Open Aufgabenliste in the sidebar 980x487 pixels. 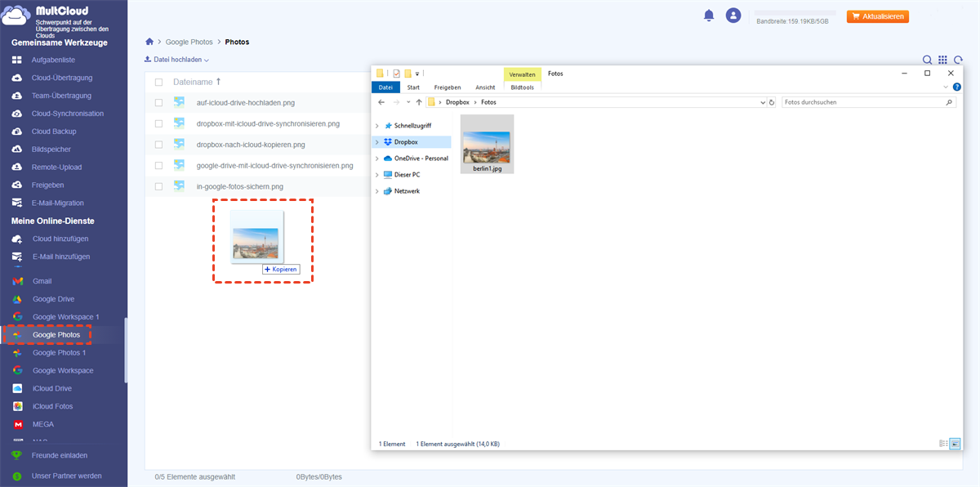pos(53,60)
